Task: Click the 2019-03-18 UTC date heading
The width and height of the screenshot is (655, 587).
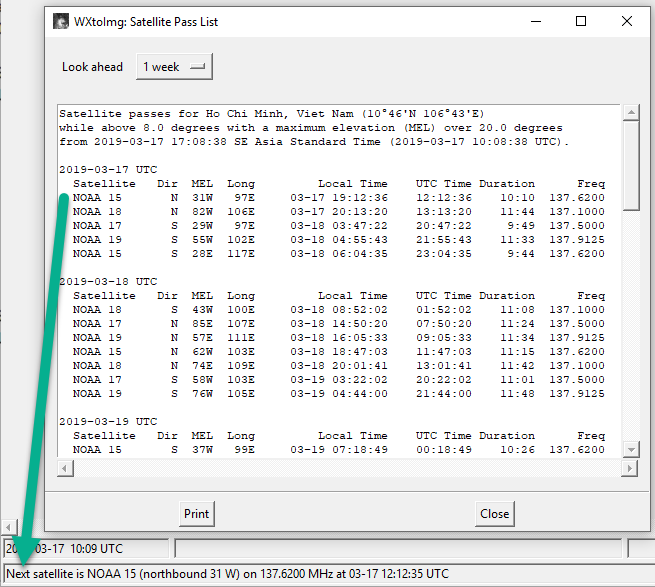Action: [108, 282]
